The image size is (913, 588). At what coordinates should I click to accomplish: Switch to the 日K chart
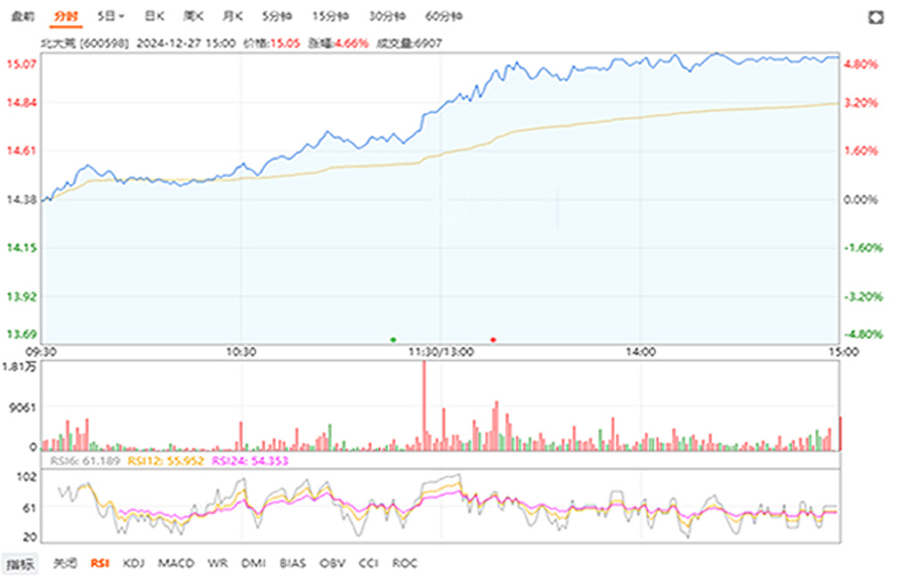point(154,16)
